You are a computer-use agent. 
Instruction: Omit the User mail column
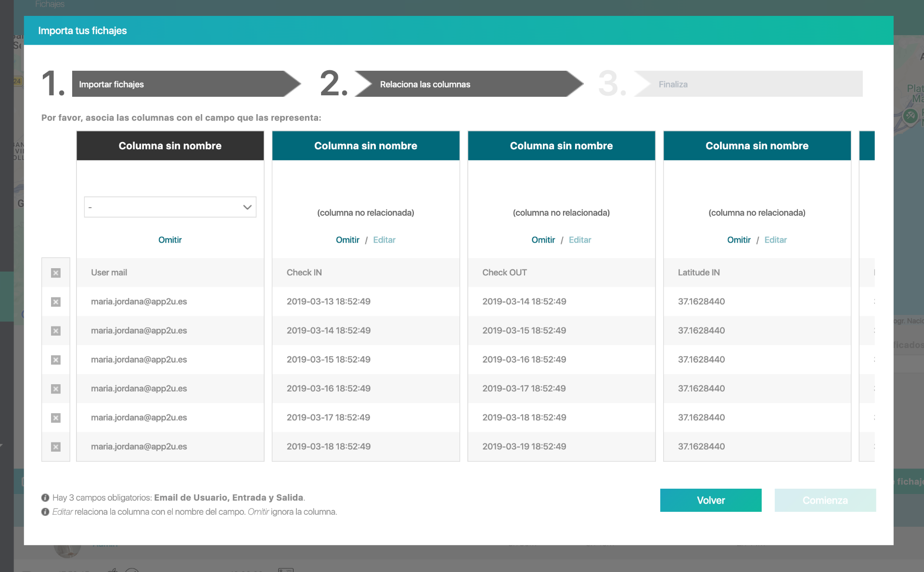[170, 240]
